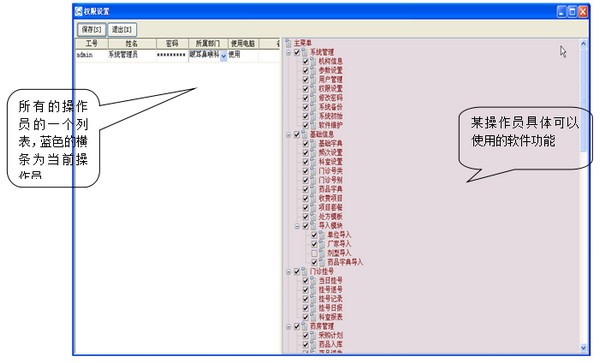Click the 主菜单 root document icon
This screenshot has width=600, height=363.
[x=288, y=43]
